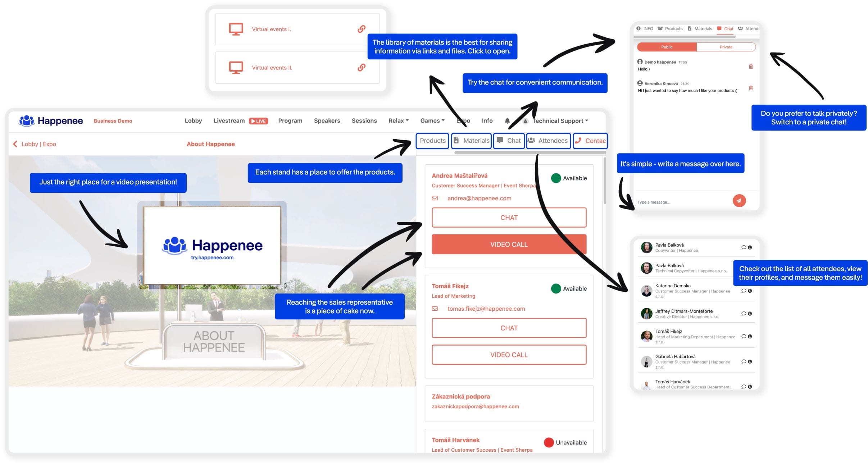The image size is (868, 465).
Task: Message Jeffrey Ditmars-Monteforte via chat bubble
Action: [743, 314]
